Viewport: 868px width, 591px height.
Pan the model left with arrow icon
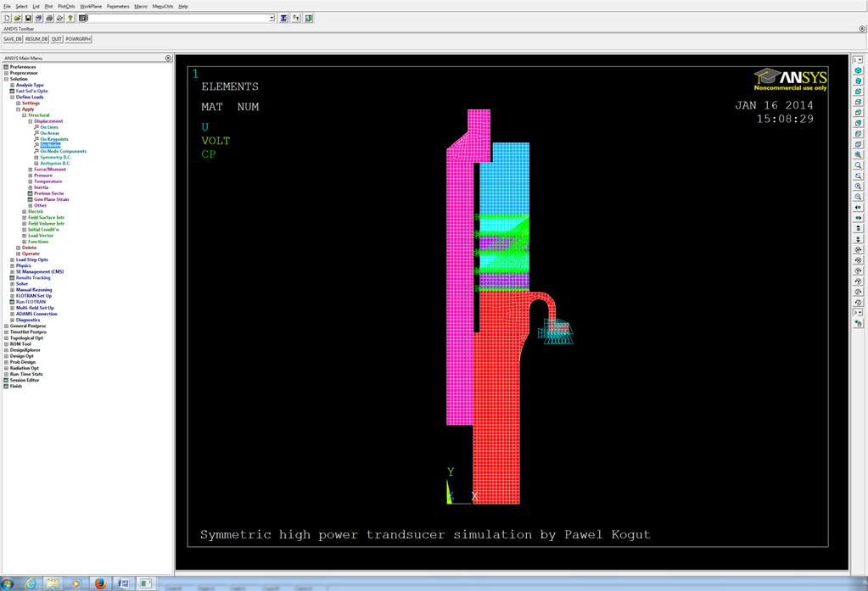tap(858, 208)
